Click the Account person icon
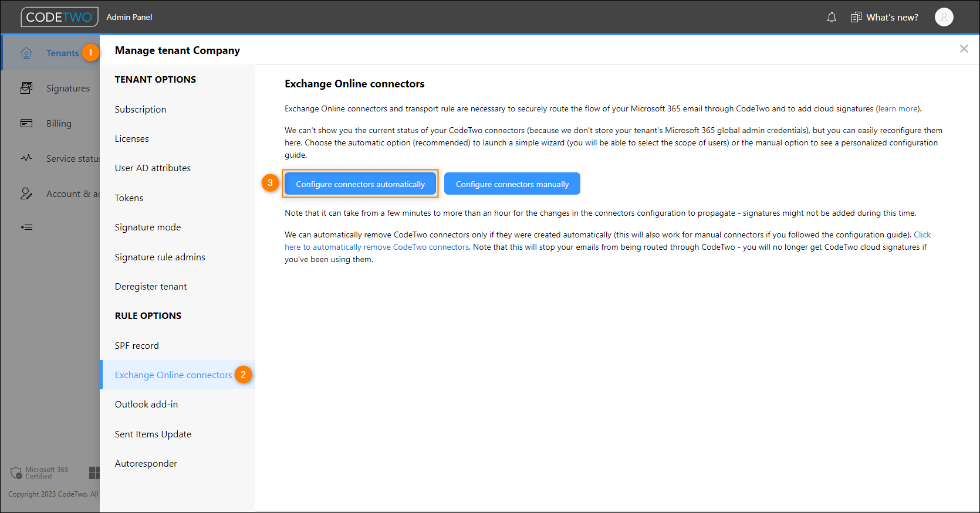Viewport: 980px width, 513px height. (x=26, y=193)
